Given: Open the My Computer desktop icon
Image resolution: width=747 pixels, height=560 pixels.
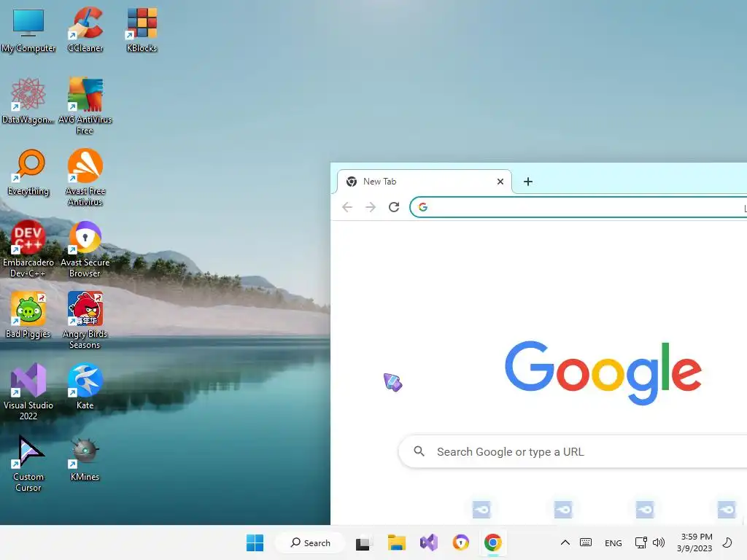Looking at the screenshot, I should tap(28, 29).
